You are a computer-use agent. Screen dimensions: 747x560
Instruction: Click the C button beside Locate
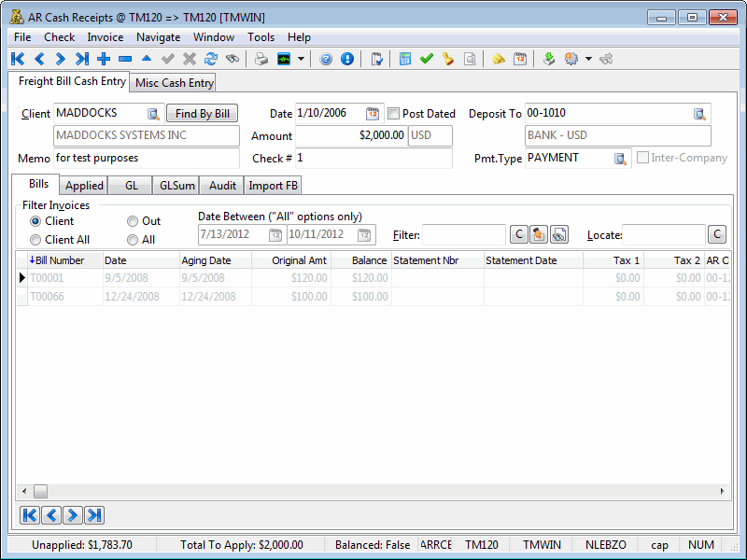717,234
